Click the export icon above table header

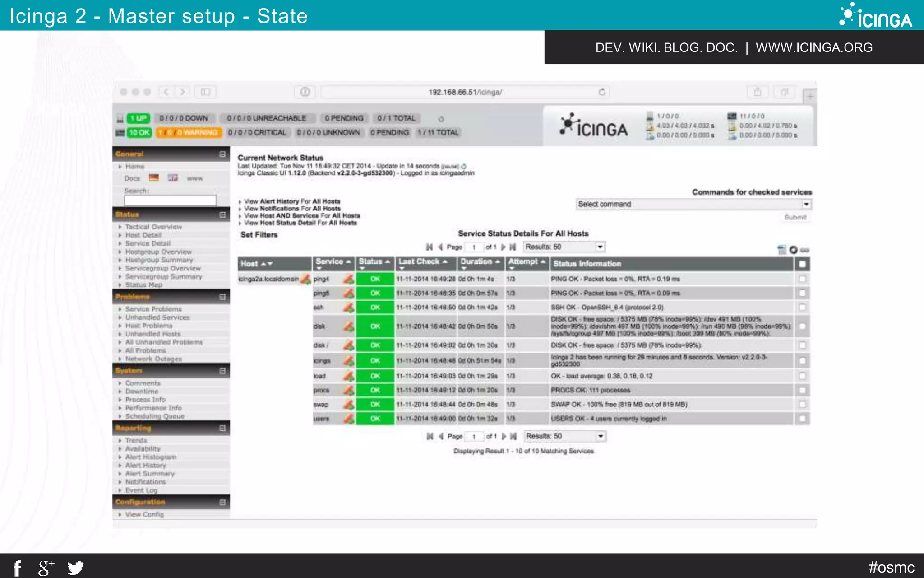click(x=782, y=250)
